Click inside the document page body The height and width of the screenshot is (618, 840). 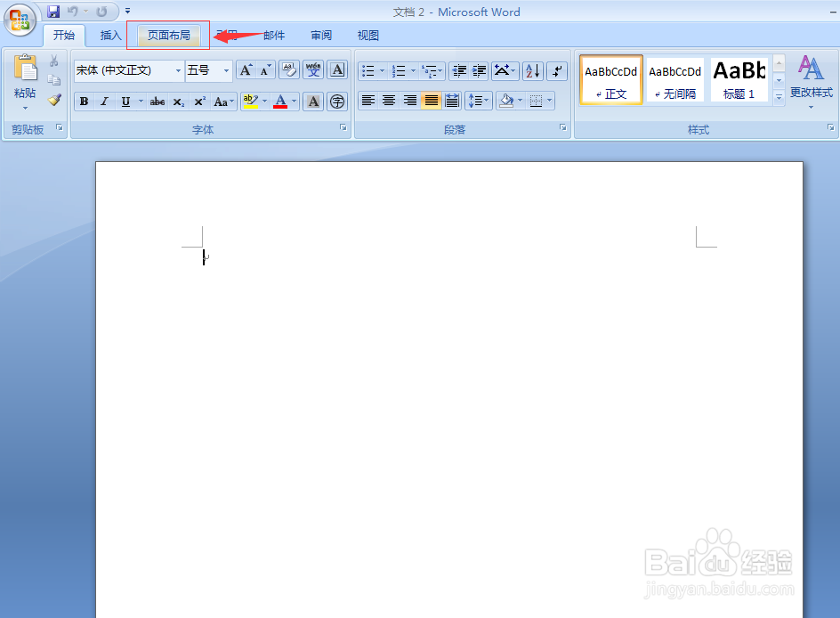[x=449, y=389]
